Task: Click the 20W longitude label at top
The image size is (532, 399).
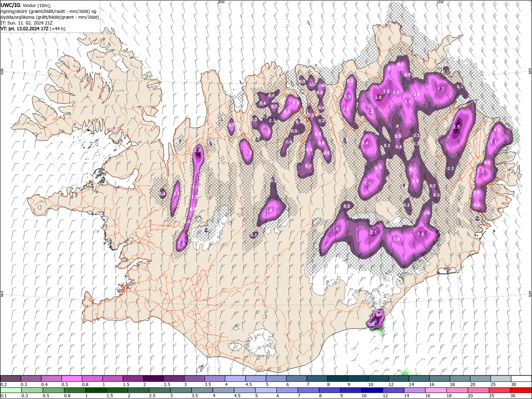Action: tap(221, 2)
